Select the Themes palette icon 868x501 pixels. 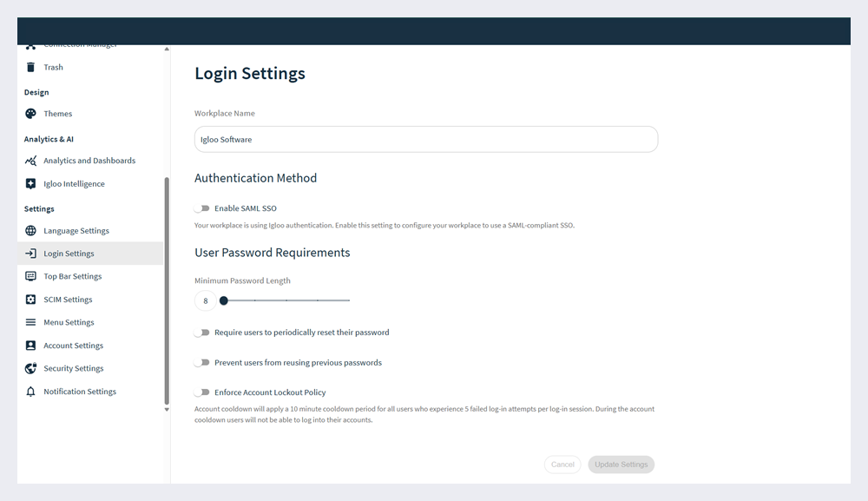coord(31,113)
